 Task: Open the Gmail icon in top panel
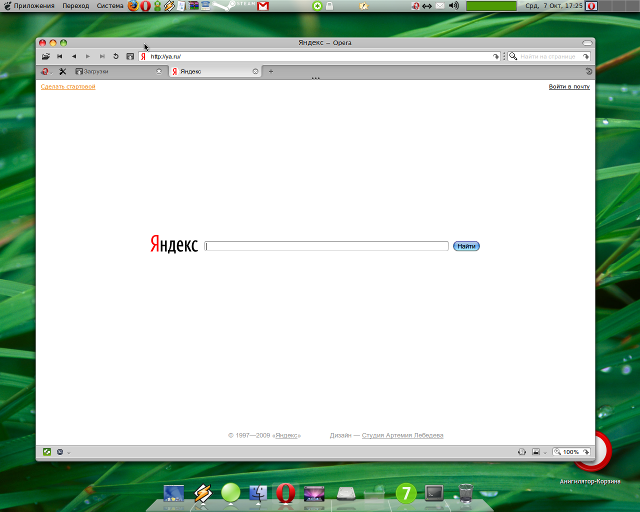click(x=263, y=6)
